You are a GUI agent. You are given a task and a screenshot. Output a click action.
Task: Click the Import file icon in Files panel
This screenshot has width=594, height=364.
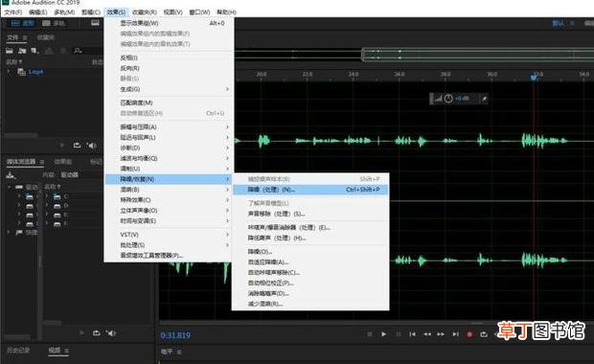(x=22, y=51)
